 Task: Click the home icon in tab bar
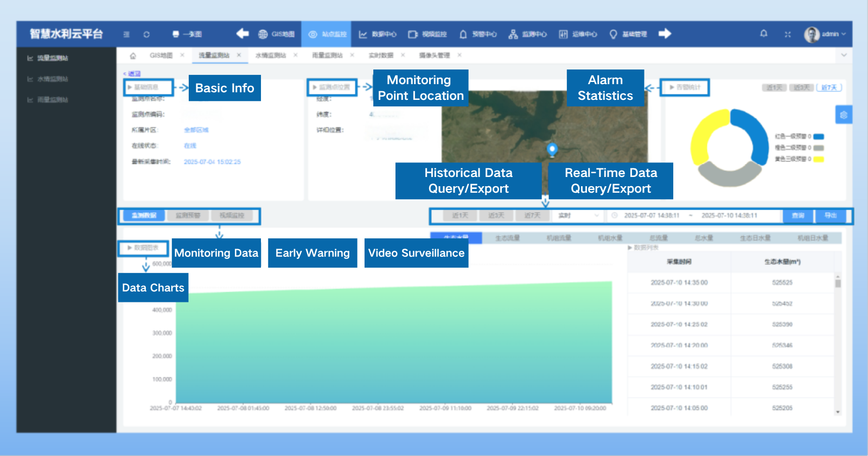pos(133,55)
